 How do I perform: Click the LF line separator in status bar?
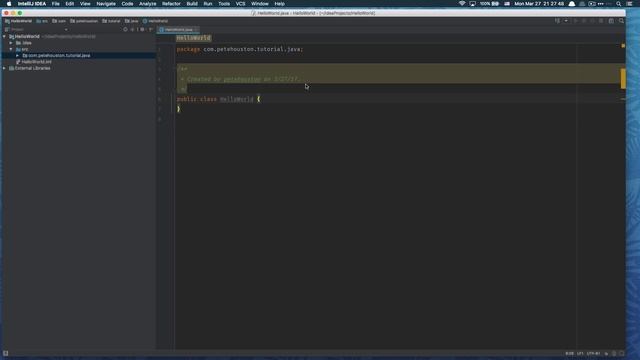[x=580, y=353]
